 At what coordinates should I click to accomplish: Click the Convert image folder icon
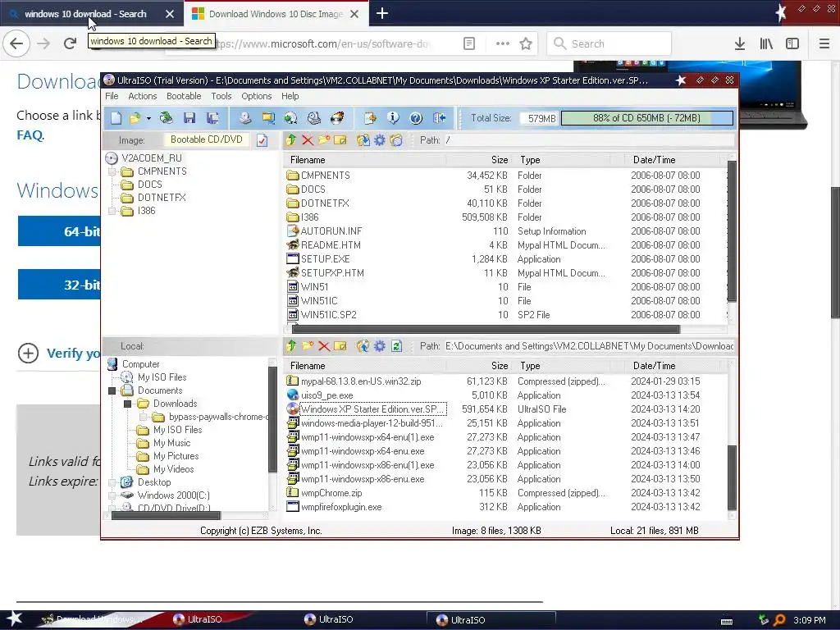(268, 118)
